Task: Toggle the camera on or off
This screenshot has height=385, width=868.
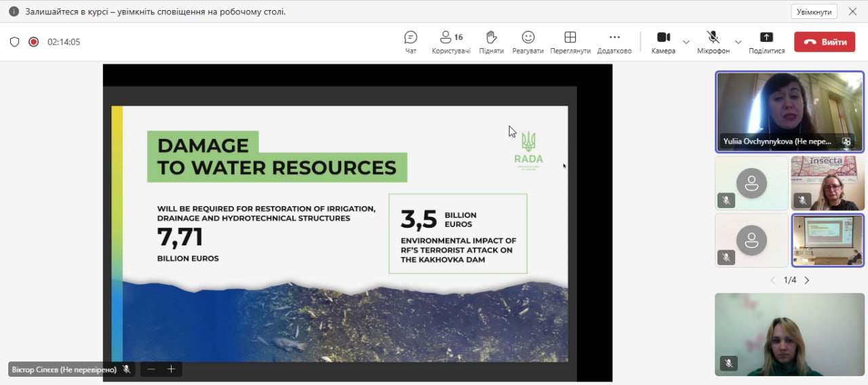Action: pyautogui.click(x=663, y=42)
